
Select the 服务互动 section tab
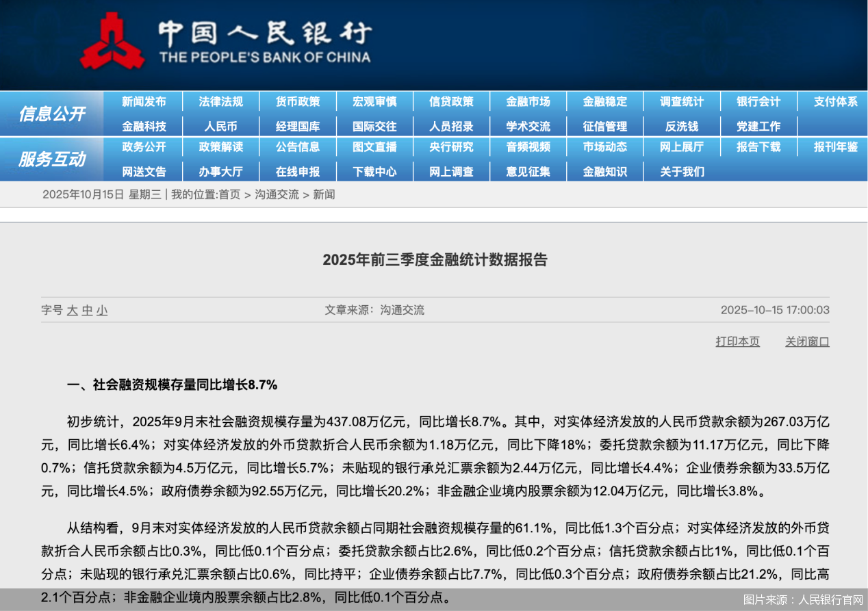[x=51, y=159]
